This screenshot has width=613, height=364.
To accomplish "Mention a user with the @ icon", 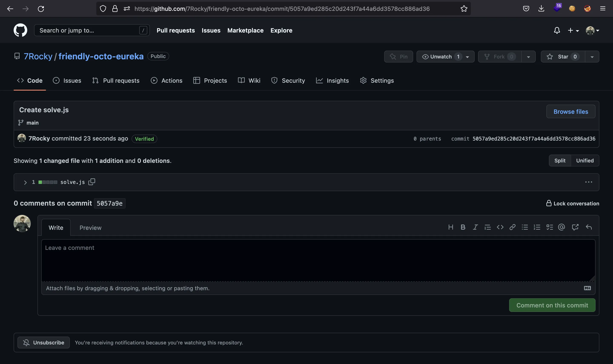I will click(561, 227).
